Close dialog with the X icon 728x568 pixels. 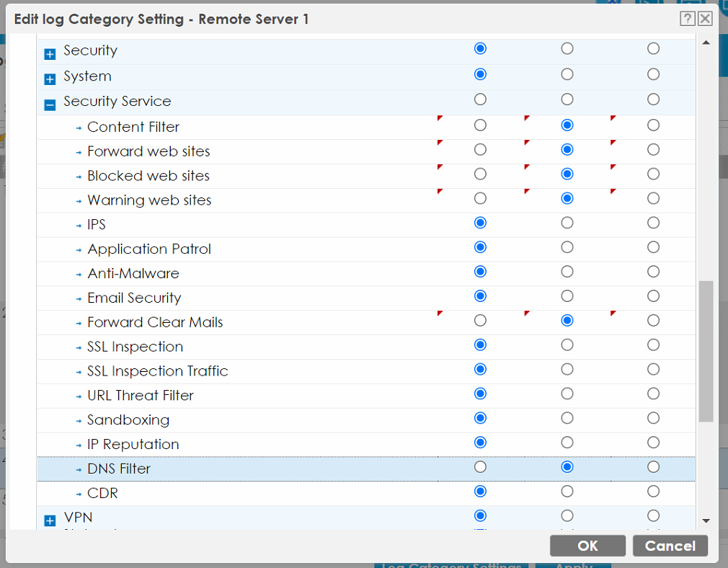(x=705, y=19)
